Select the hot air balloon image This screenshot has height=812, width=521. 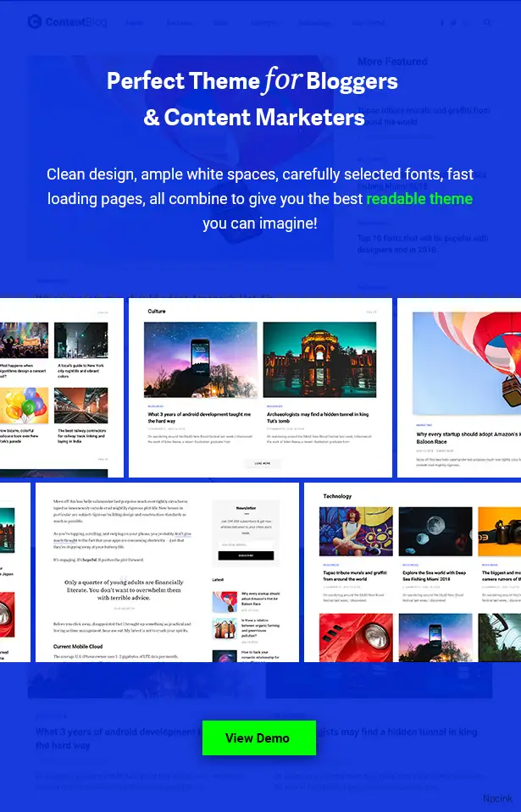(468, 364)
